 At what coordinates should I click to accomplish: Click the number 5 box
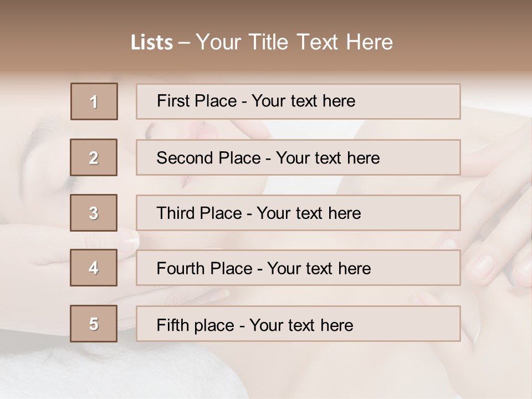click(x=94, y=324)
